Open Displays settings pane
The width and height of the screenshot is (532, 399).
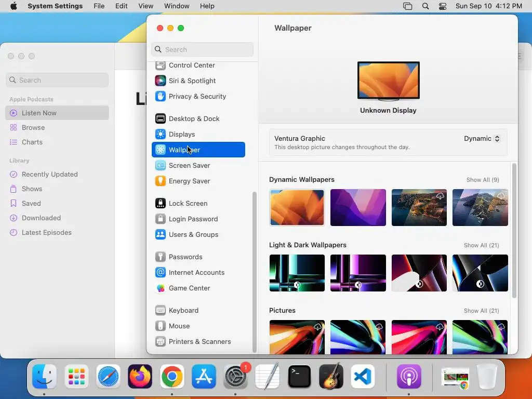(198, 135)
